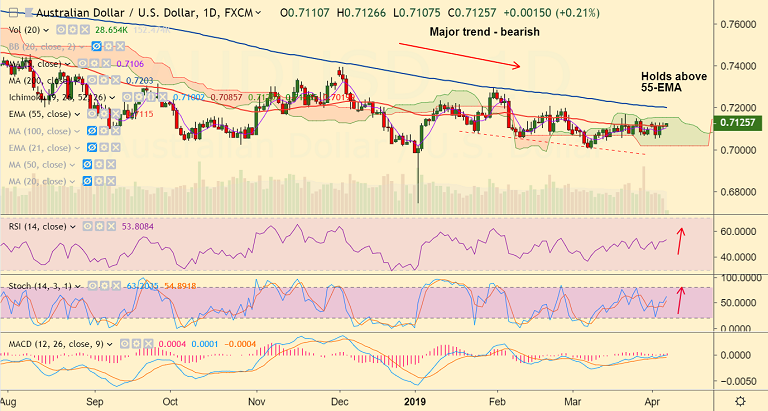
Task: Expand the EMA (55, close) dropdown arrow
Action: click(x=77, y=114)
